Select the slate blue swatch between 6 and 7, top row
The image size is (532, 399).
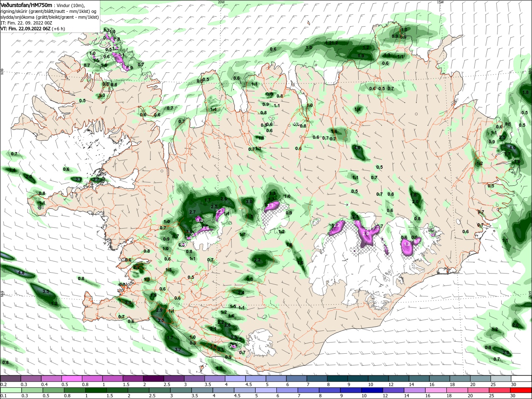(297, 379)
